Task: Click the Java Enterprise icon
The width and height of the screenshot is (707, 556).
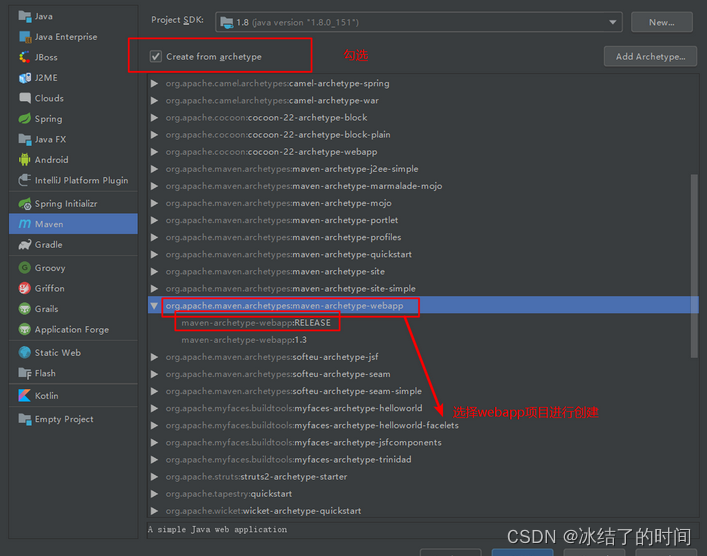Action: tap(25, 37)
